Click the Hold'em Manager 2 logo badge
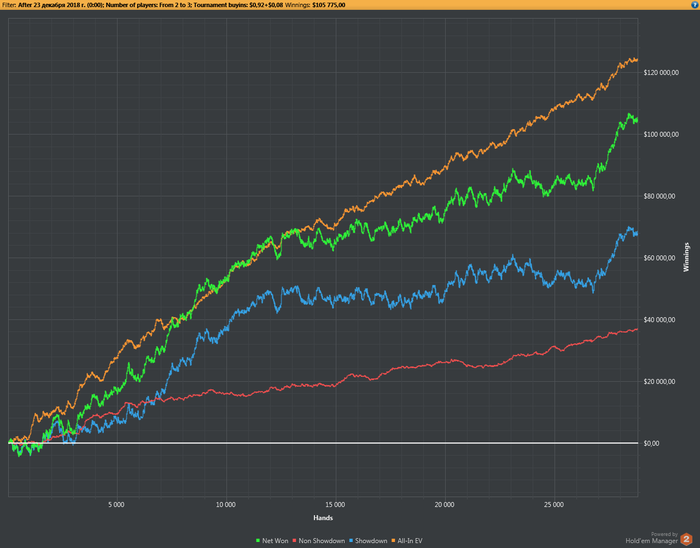This screenshot has height=548, width=700. [687, 539]
